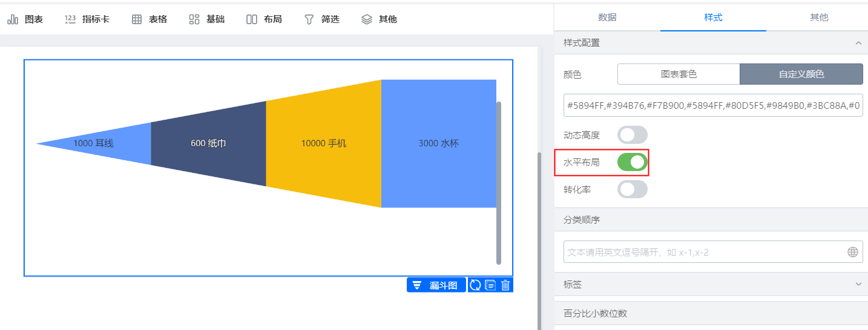Expand the 标签 section
This screenshot has height=330, width=868.
tap(858, 284)
